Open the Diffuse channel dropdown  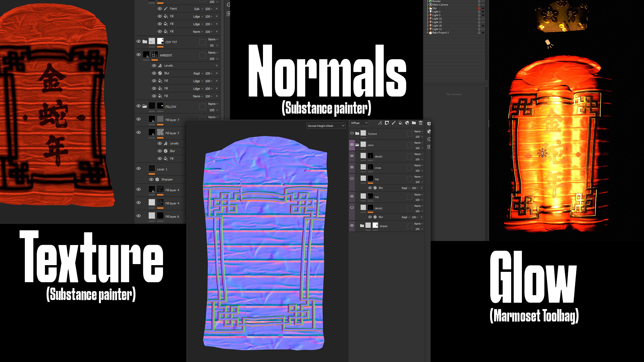coord(359,123)
